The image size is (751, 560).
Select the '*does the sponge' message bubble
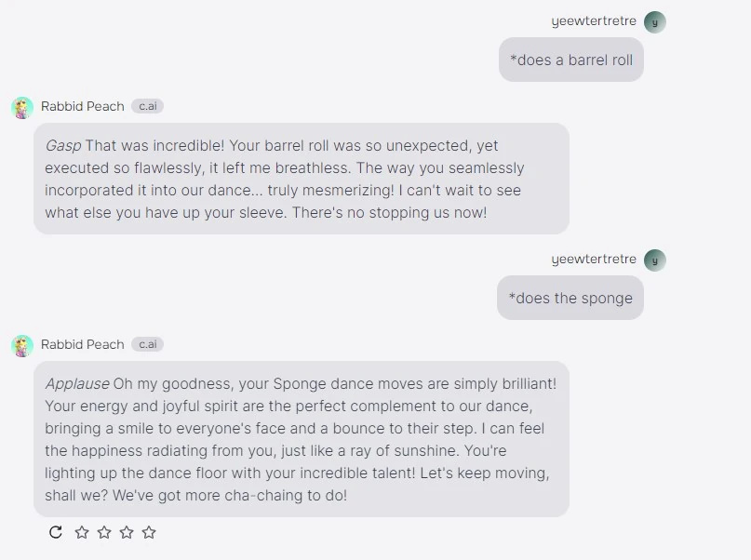[x=570, y=298]
